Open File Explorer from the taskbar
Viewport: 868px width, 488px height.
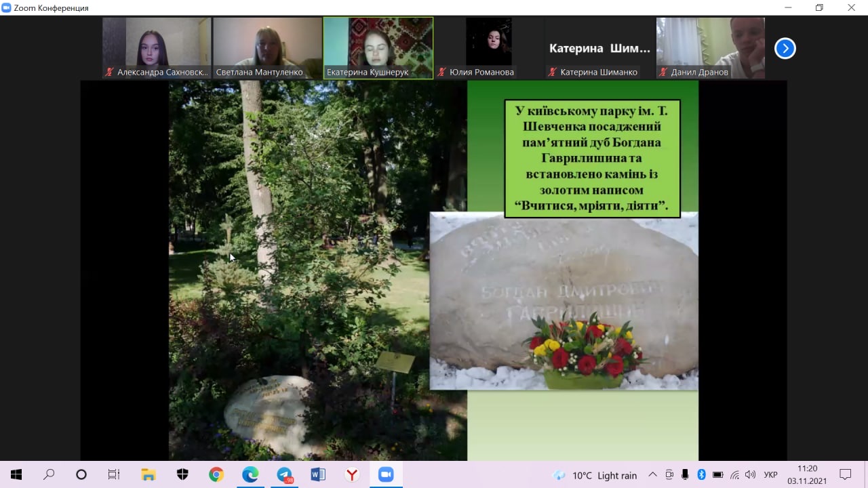pos(149,474)
